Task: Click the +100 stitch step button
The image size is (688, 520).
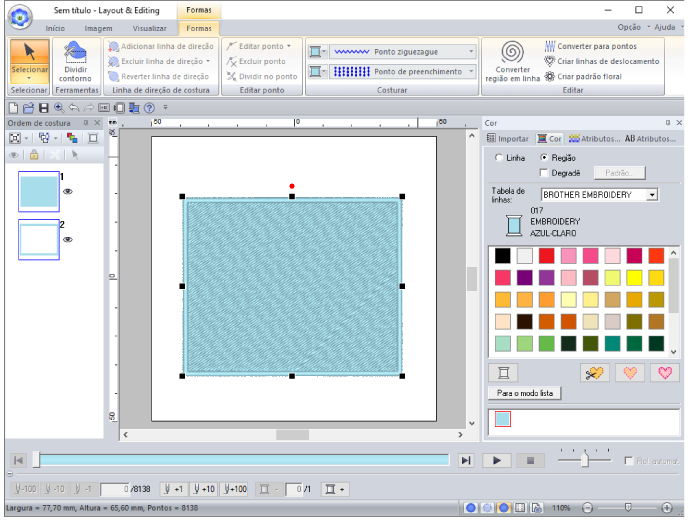Action: (233, 488)
